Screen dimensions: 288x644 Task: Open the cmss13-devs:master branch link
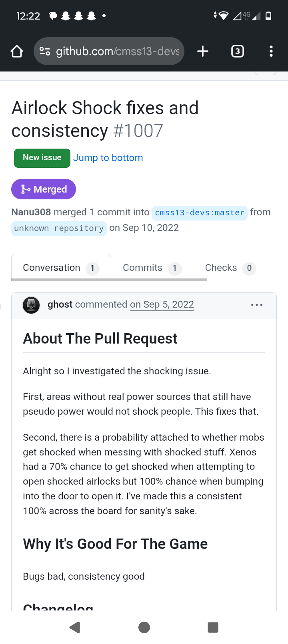tap(200, 213)
